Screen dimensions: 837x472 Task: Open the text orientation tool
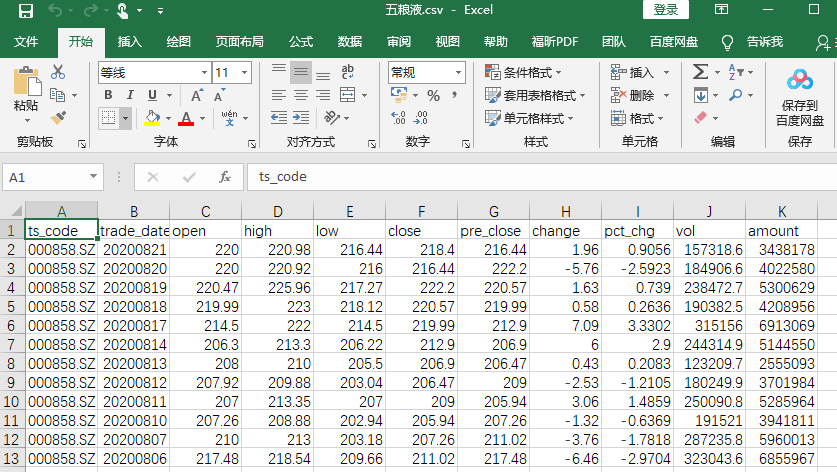point(331,118)
